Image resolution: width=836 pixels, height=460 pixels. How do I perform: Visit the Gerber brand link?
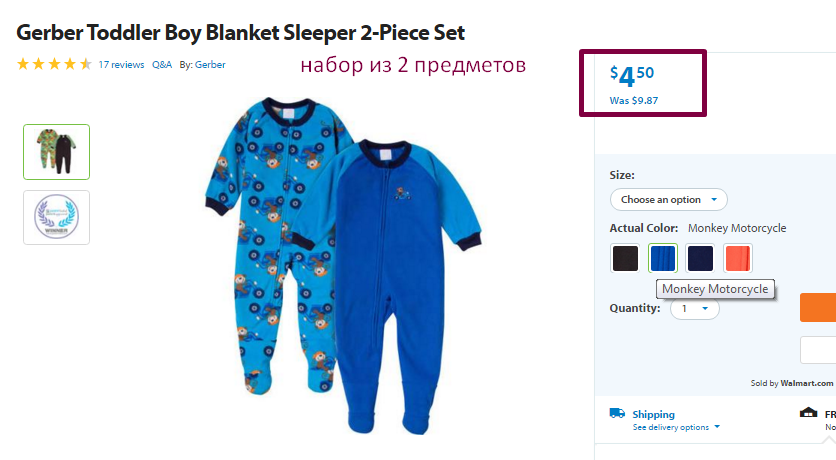coord(210,64)
